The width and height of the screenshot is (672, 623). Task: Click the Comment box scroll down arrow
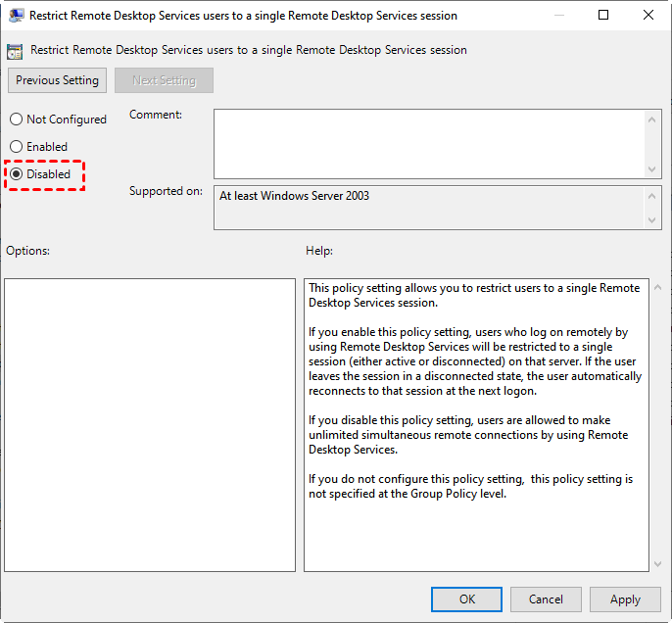pyautogui.click(x=651, y=169)
